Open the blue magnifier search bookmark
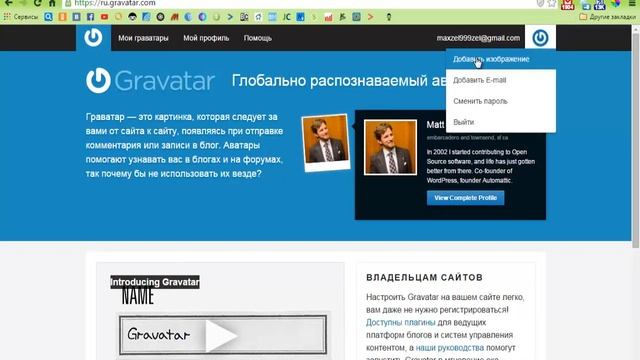This screenshot has height=360, width=640. point(49,17)
